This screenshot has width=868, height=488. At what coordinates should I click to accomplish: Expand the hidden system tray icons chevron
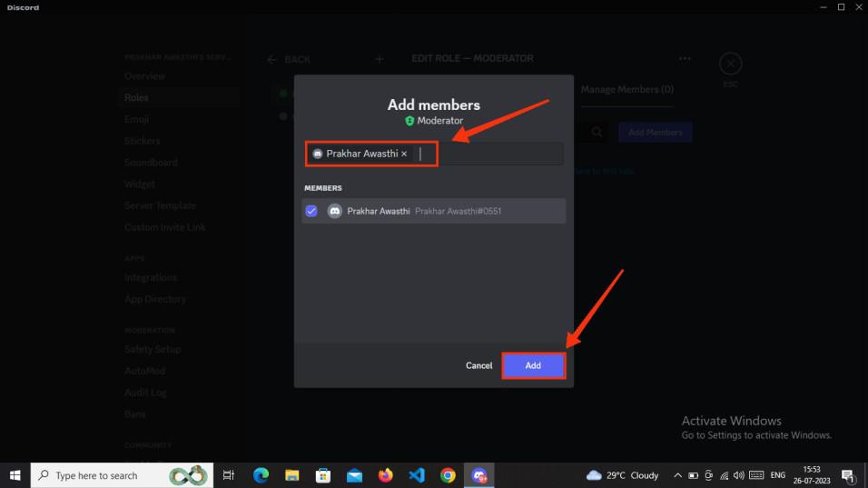677,475
